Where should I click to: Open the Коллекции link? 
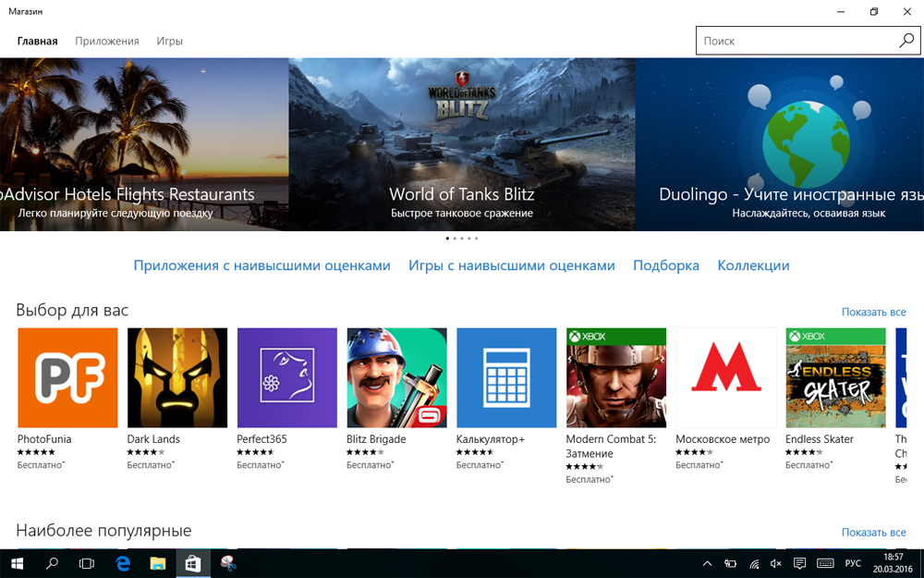[753, 265]
